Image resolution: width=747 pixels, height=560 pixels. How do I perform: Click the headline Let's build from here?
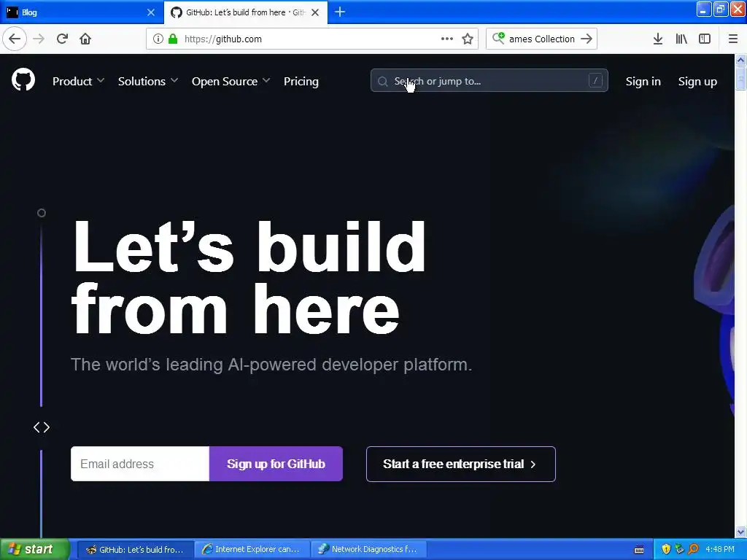point(248,277)
